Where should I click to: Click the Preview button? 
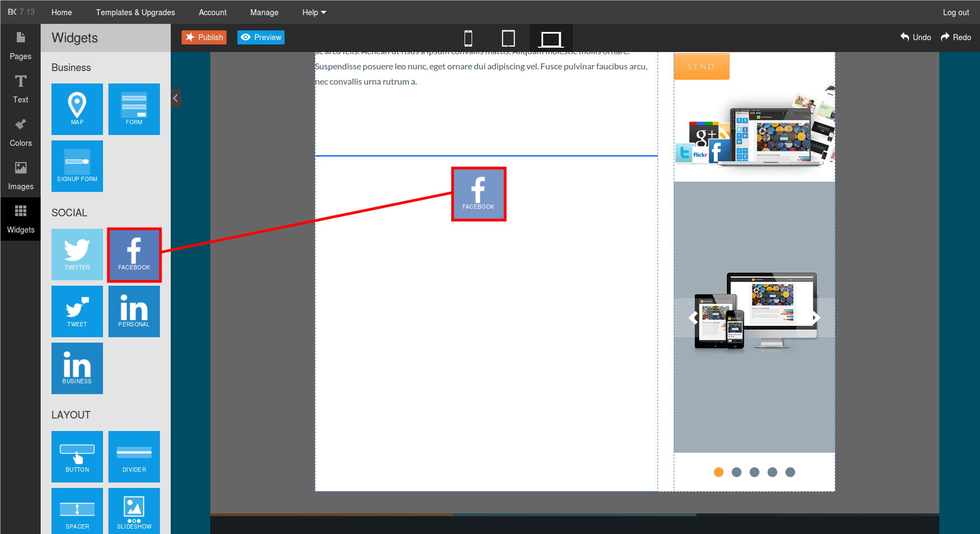pos(261,37)
